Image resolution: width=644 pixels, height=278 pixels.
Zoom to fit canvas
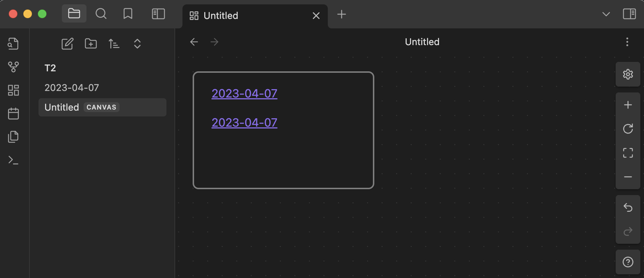pos(628,153)
